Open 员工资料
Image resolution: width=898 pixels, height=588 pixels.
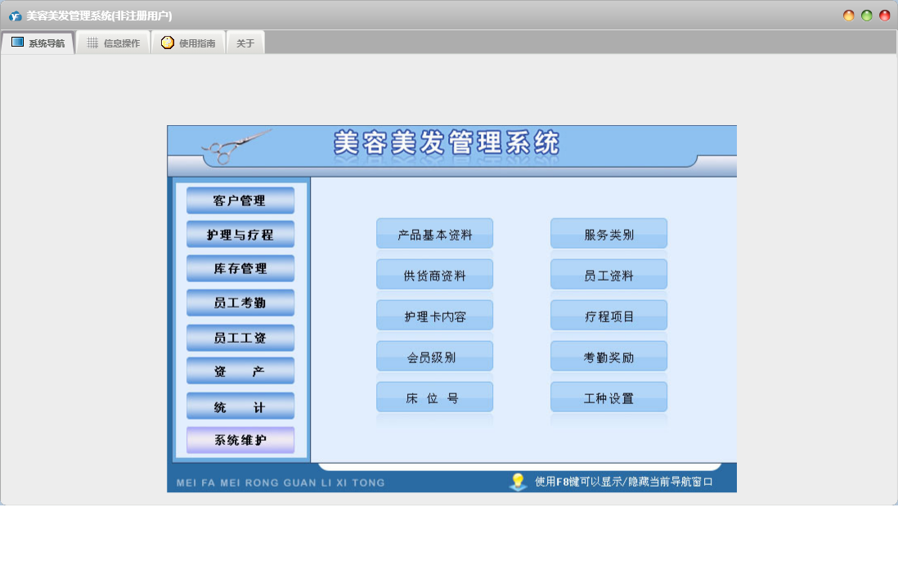coord(608,274)
